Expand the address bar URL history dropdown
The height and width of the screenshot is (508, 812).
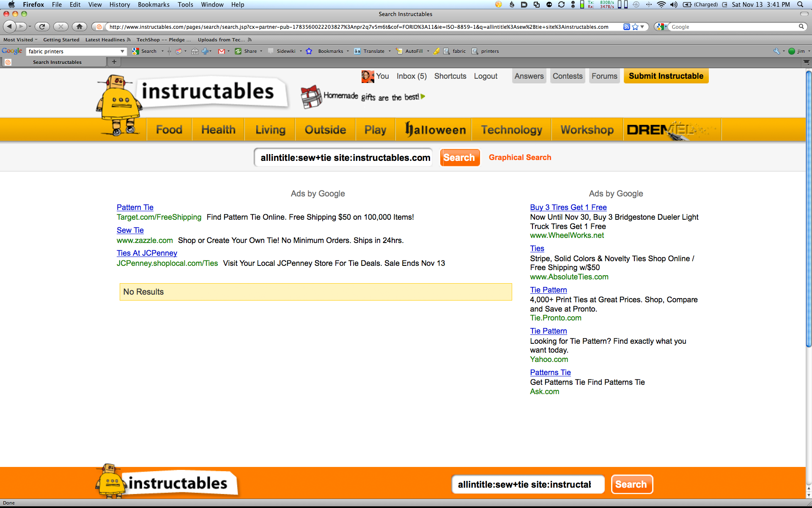[642, 27]
